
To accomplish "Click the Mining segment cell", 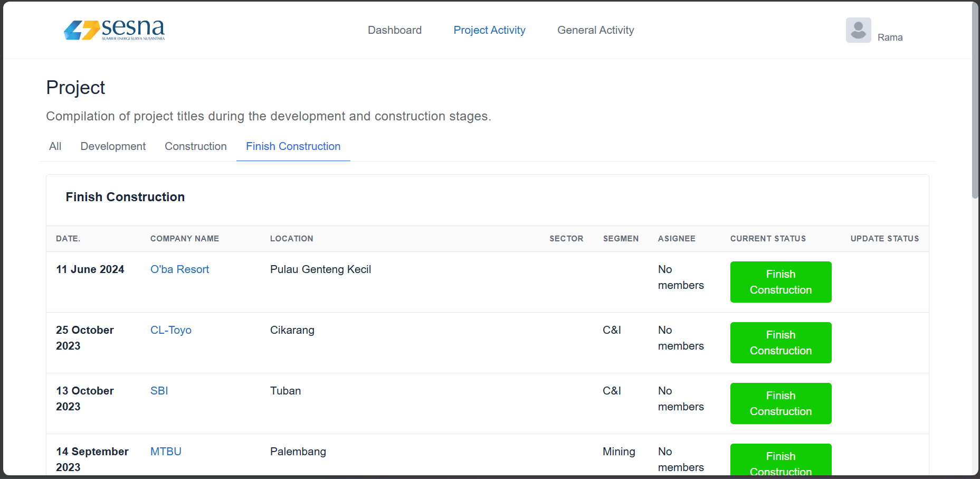I will pyautogui.click(x=619, y=452).
